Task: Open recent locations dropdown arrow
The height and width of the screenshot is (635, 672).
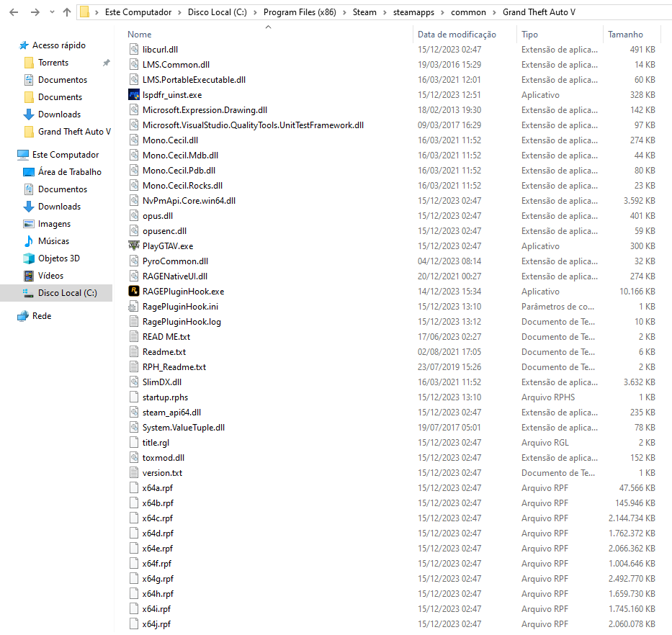Action: click(x=52, y=12)
